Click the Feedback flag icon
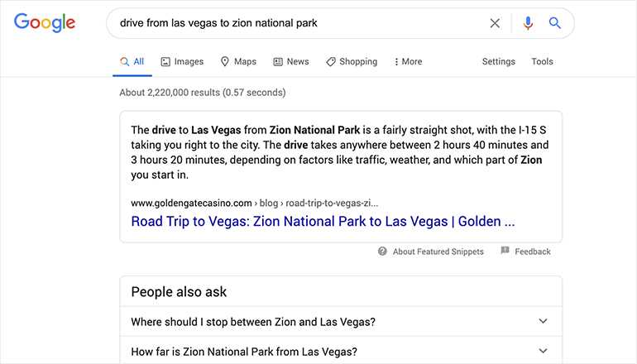 pyautogui.click(x=505, y=250)
